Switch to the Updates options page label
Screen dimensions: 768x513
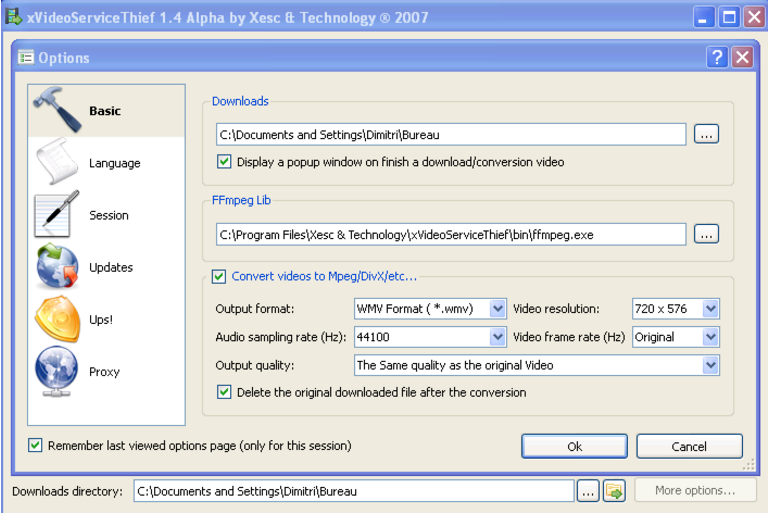[111, 268]
